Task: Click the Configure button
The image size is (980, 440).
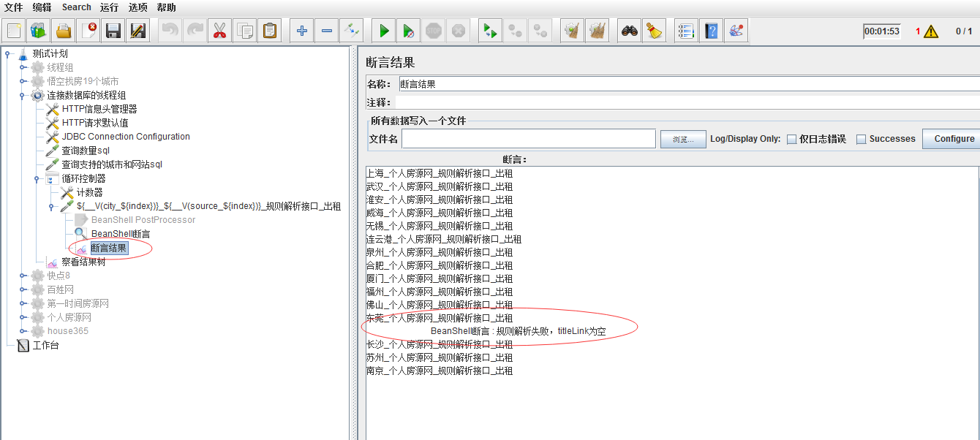Action: (x=955, y=139)
